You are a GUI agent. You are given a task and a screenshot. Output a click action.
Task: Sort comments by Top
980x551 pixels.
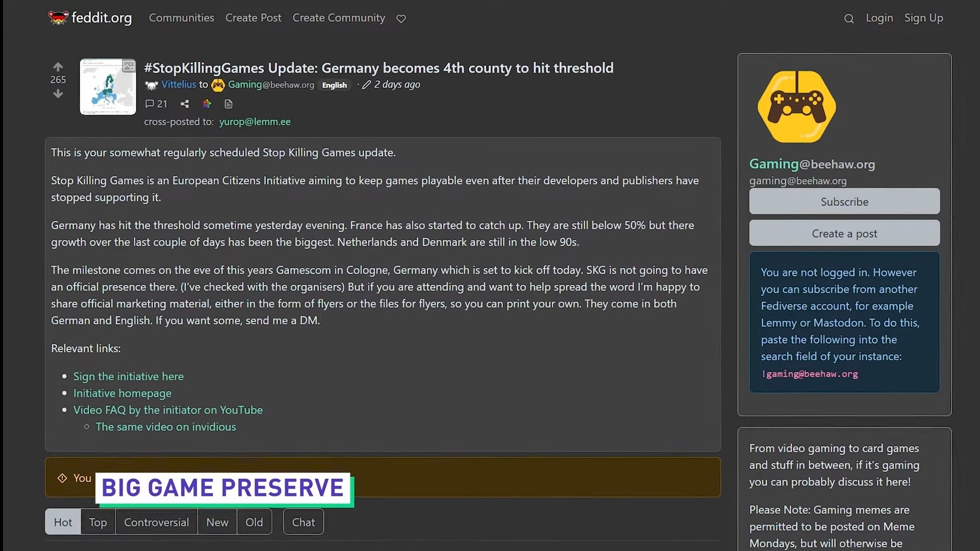click(98, 522)
